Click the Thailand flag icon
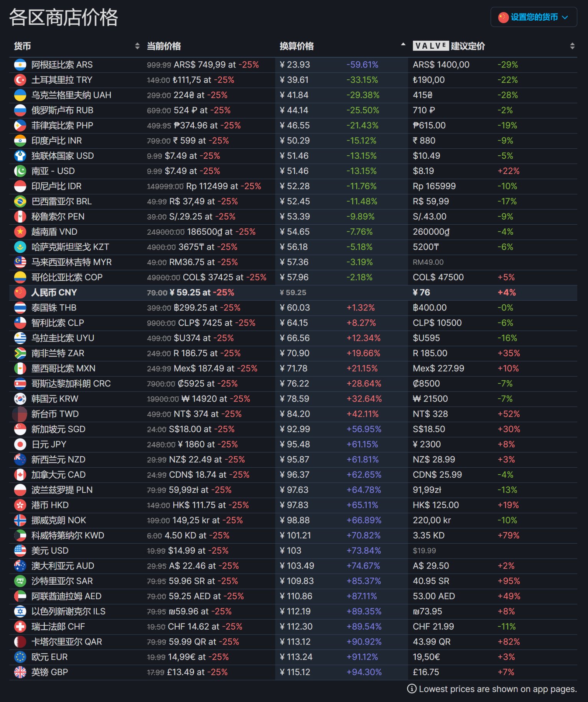Image resolution: width=588 pixels, height=702 pixels. click(x=20, y=307)
